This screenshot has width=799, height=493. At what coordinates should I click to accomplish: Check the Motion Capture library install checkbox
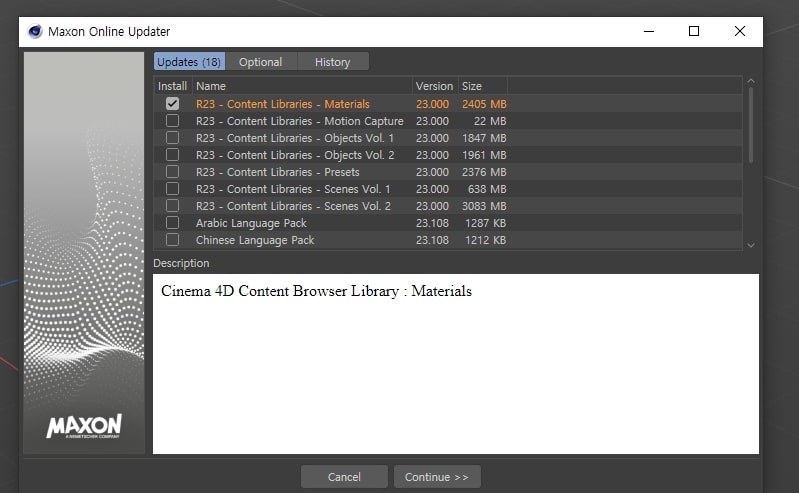click(x=172, y=121)
